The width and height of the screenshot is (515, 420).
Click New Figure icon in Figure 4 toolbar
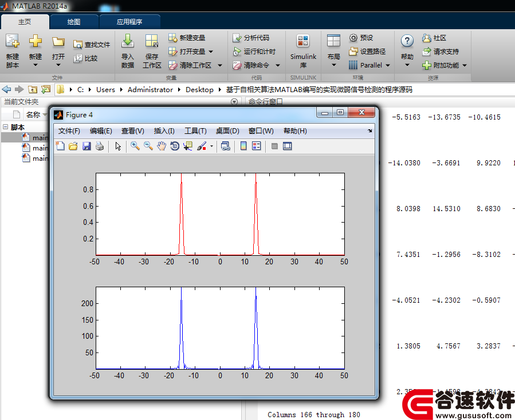pos(60,146)
